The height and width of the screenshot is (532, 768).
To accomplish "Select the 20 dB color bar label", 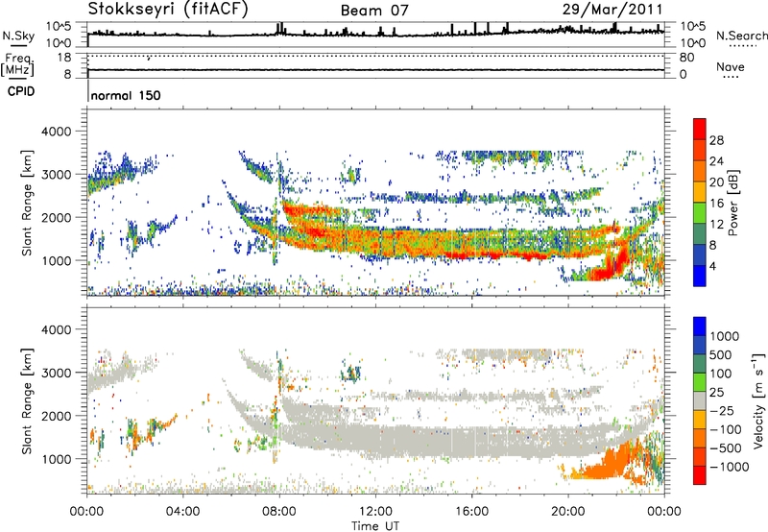I will click(x=716, y=182).
